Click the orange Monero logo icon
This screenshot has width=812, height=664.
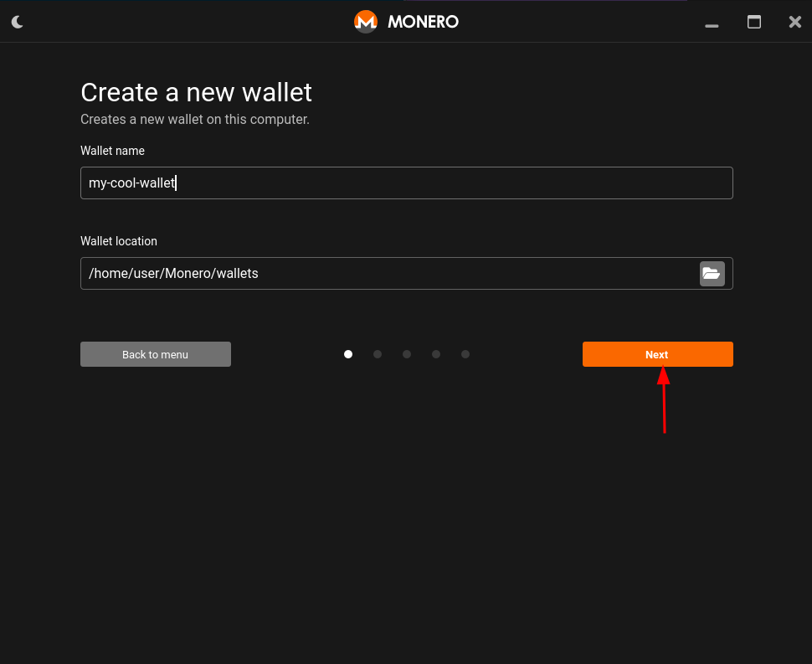pyautogui.click(x=366, y=22)
